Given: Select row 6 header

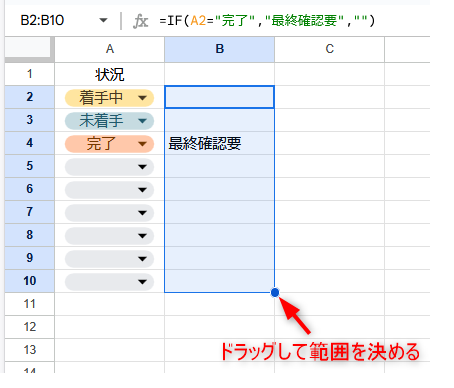Looking at the screenshot, I should coord(29,189).
